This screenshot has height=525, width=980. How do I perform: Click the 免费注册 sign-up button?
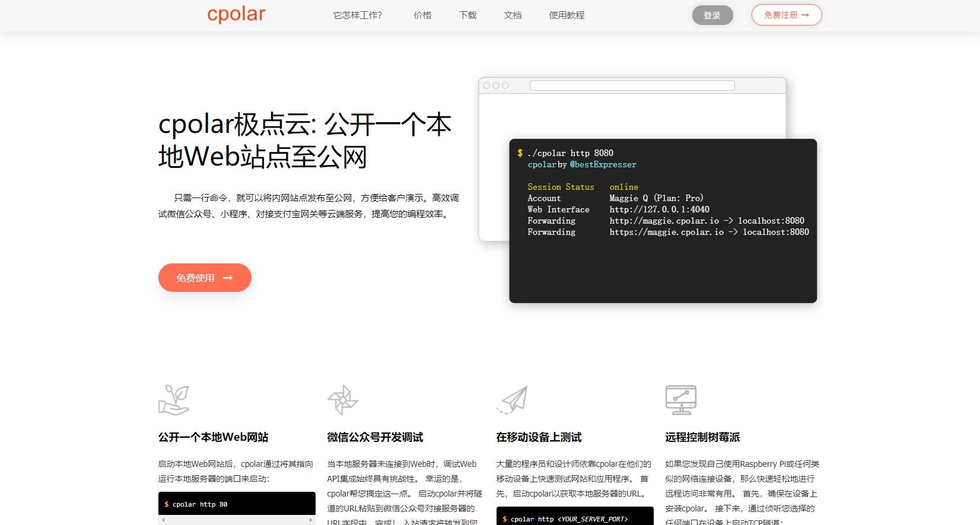click(787, 15)
